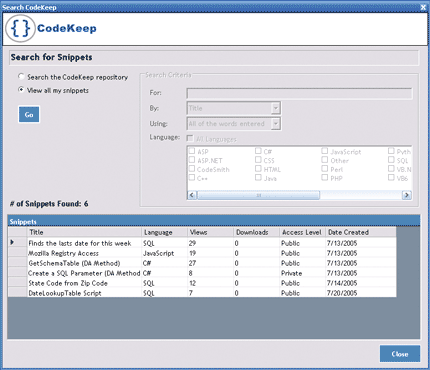Click the 7/14/2005 date cell
The height and width of the screenshot is (370, 430).
[361, 283]
